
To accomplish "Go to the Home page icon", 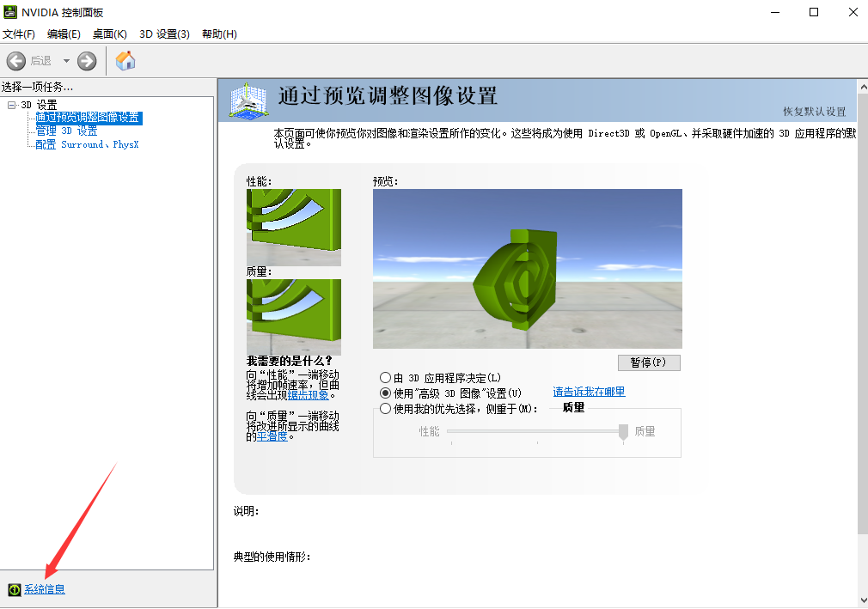I will (x=125, y=61).
